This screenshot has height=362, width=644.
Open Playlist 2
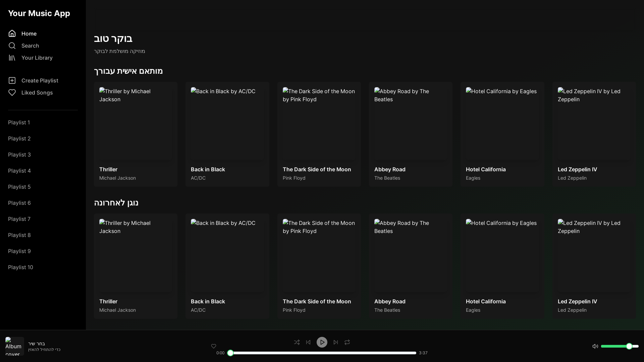(x=19, y=138)
